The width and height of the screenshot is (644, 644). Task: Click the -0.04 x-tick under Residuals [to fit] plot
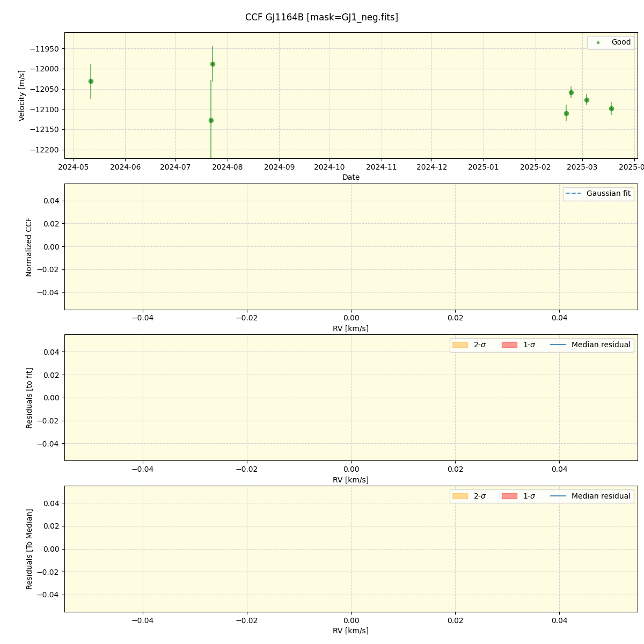point(143,470)
